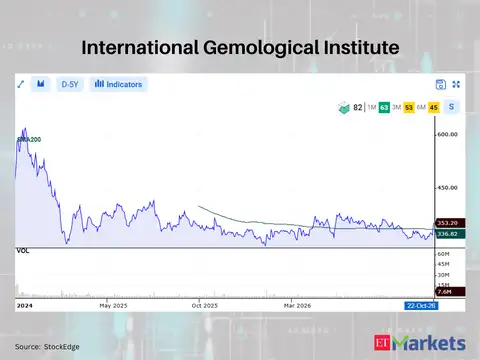Screen dimensions: 480x360
Task: Select the line drawing tool icon
Action: pyautogui.click(x=21, y=84)
